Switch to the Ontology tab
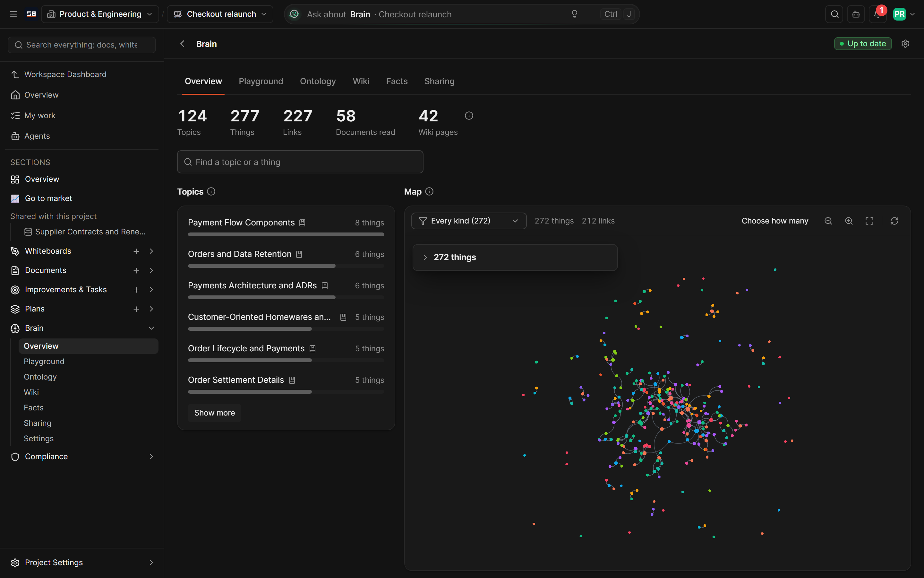924x578 pixels. 318,81
